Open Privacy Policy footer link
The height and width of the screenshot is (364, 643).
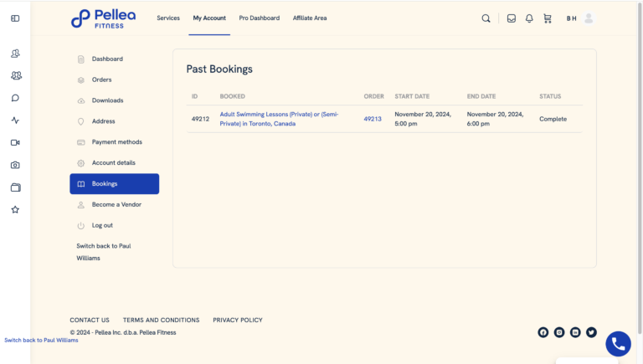coord(238,320)
